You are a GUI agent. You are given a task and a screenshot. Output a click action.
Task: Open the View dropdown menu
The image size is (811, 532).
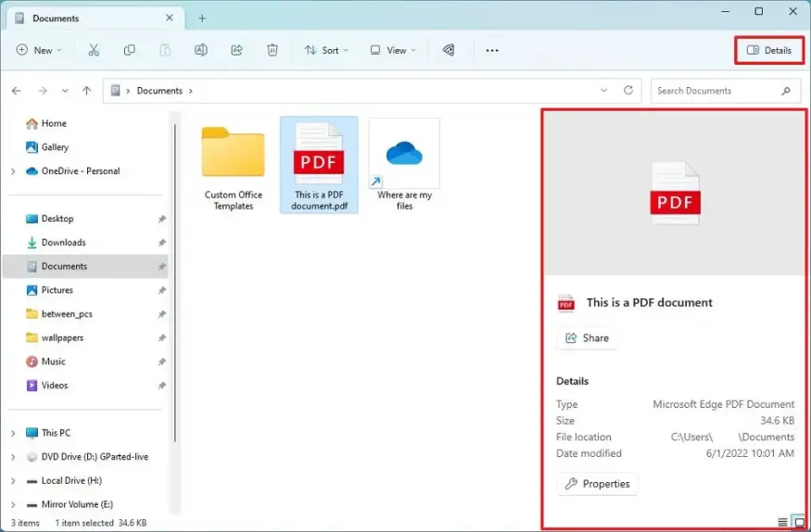point(393,50)
